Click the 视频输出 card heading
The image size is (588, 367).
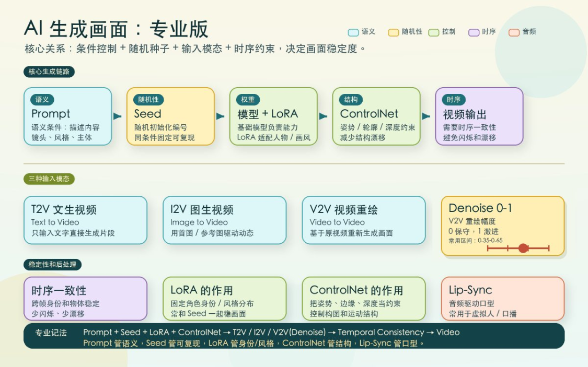pos(465,114)
